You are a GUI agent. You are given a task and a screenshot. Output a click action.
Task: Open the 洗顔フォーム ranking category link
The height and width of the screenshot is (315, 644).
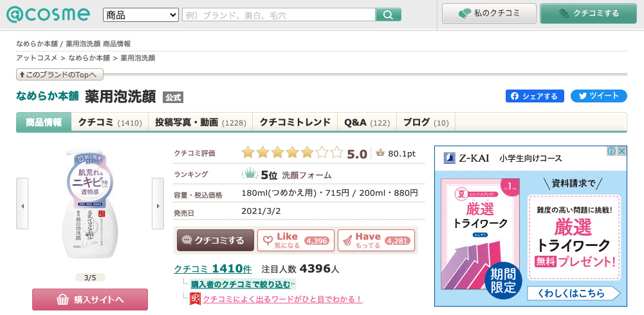click(x=307, y=175)
